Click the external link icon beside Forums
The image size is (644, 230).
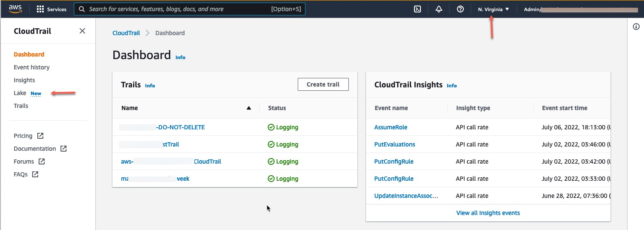(42, 161)
